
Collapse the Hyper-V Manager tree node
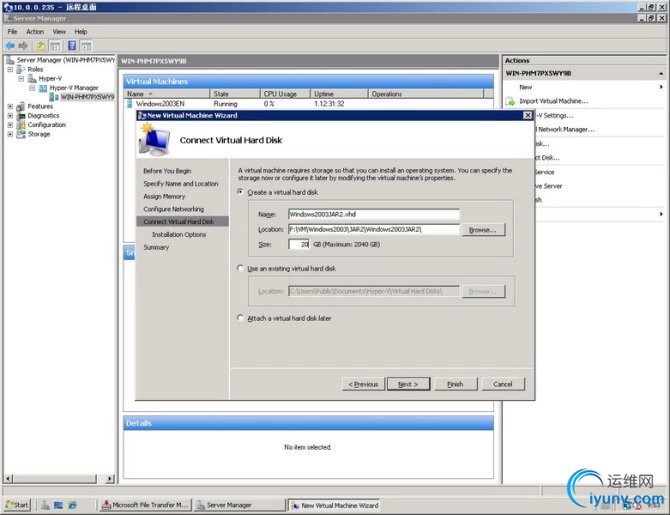pos(32,88)
